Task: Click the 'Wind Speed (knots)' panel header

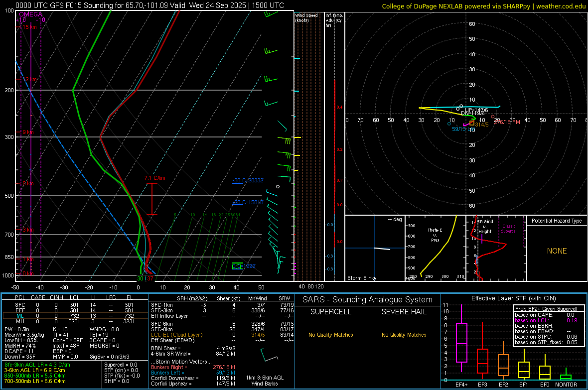Action: click(306, 18)
